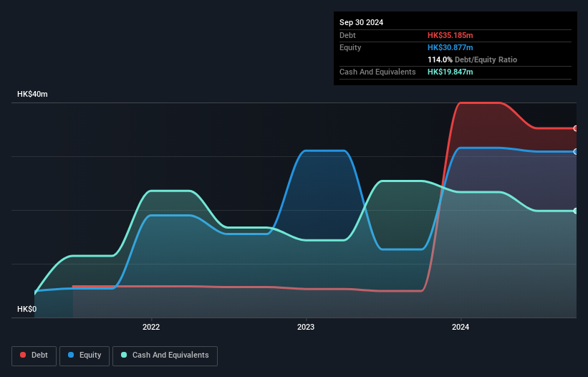The height and width of the screenshot is (377, 588).
Task: Click the 114.0% Debt/Equity Ratio text
Action: (x=472, y=59)
